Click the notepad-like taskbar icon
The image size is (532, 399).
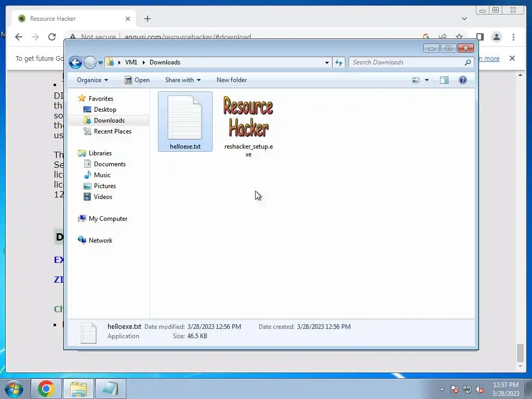pyautogui.click(x=111, y=389)
